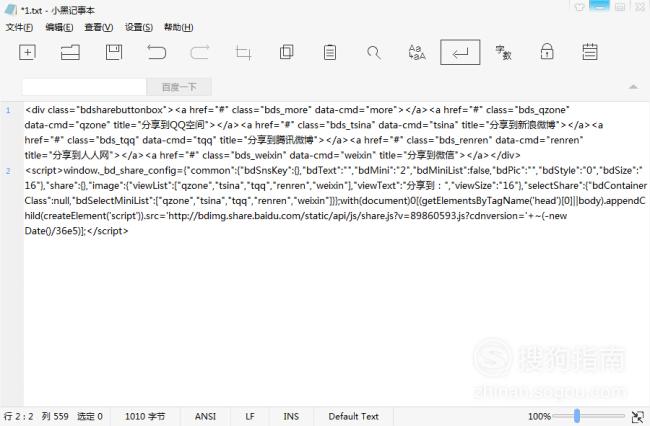Click the Paste clipboard icon

point(330,53)
